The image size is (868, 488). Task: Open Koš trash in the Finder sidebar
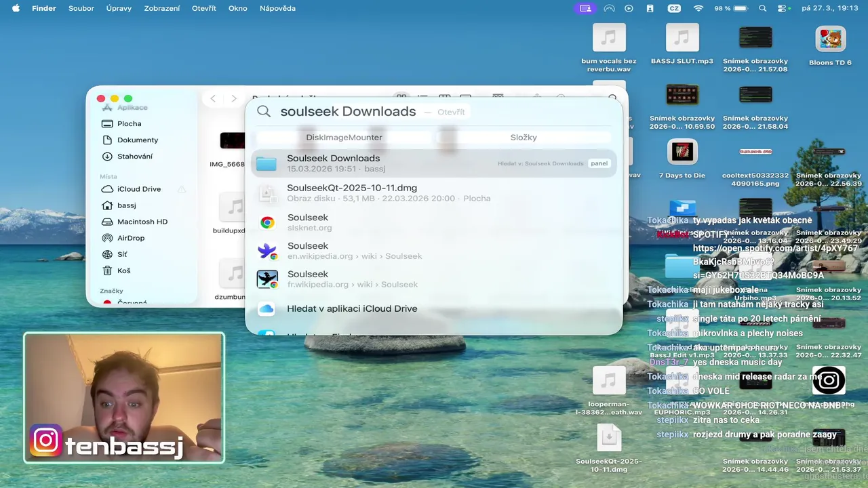(123, 270)
